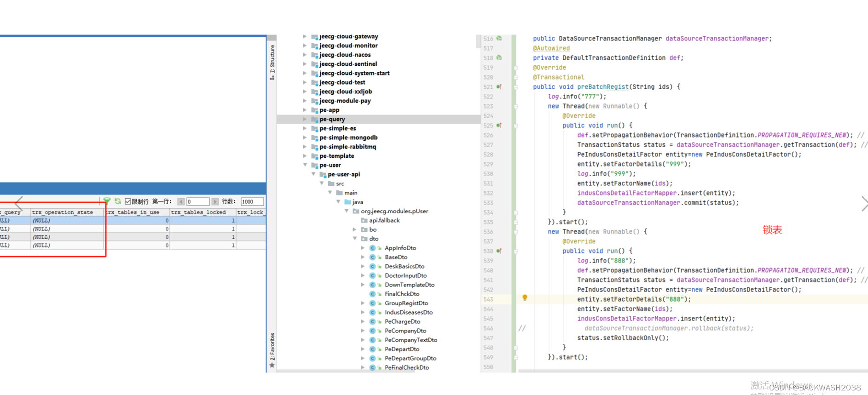Click the 行数 input showing 1000
The image size is (868, 395).
pyautogui.click(x=252, y=201)
